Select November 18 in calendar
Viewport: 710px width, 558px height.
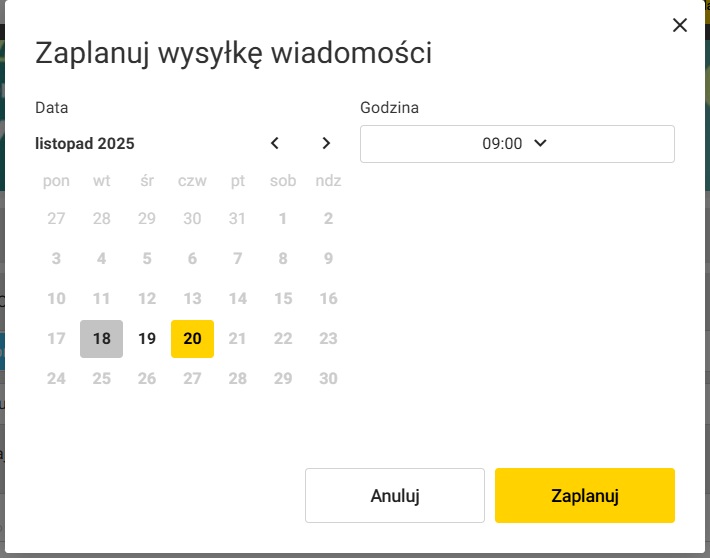click(x=102, y=338)
